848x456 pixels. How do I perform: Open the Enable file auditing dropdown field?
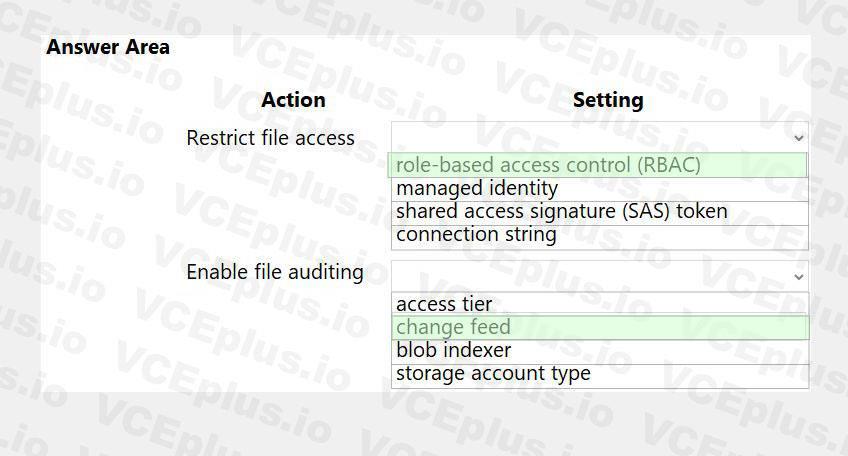[x=600, y=276]
